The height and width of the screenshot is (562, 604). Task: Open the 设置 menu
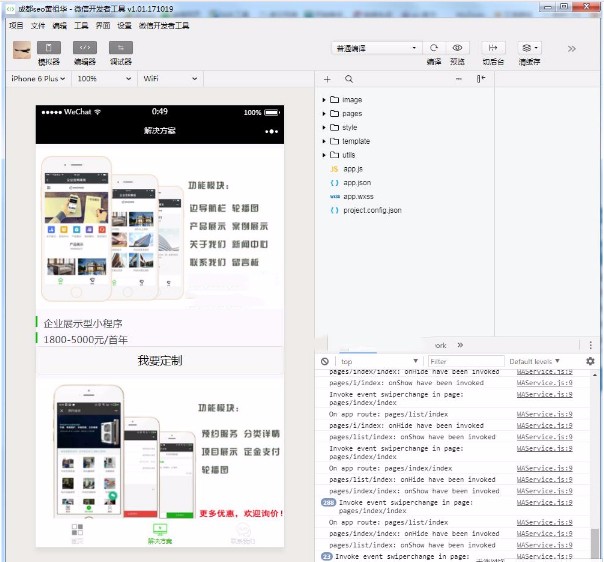[x=124, y=25]
